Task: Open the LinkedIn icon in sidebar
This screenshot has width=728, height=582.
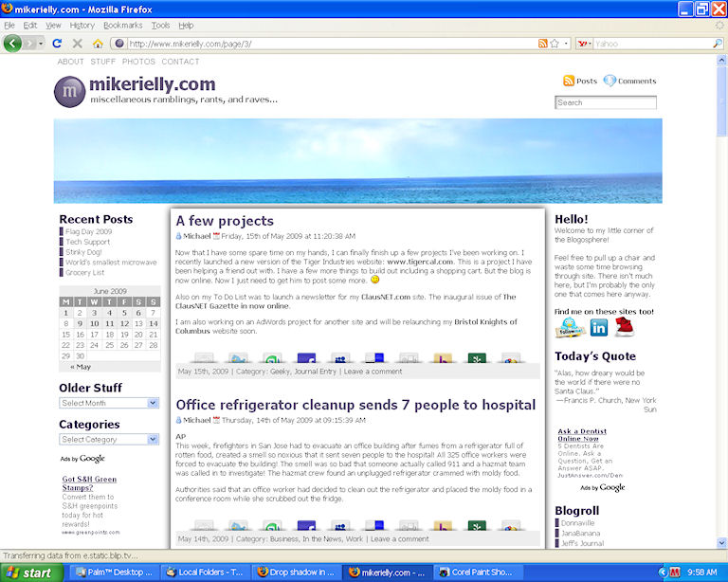Action: [x=599, y=328]
